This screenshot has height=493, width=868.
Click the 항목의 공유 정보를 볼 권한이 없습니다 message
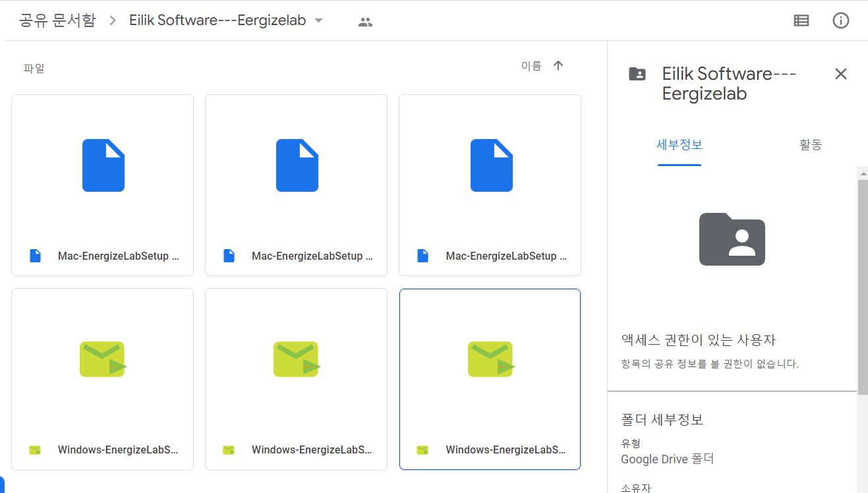710,364
